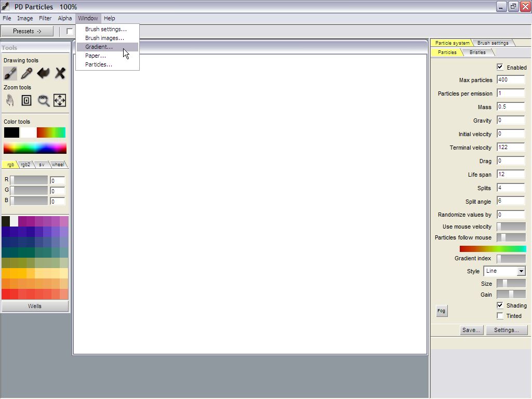
Task: Enable the Tinted checkbox
Action: pyautogui.click(x=500, y=316)
